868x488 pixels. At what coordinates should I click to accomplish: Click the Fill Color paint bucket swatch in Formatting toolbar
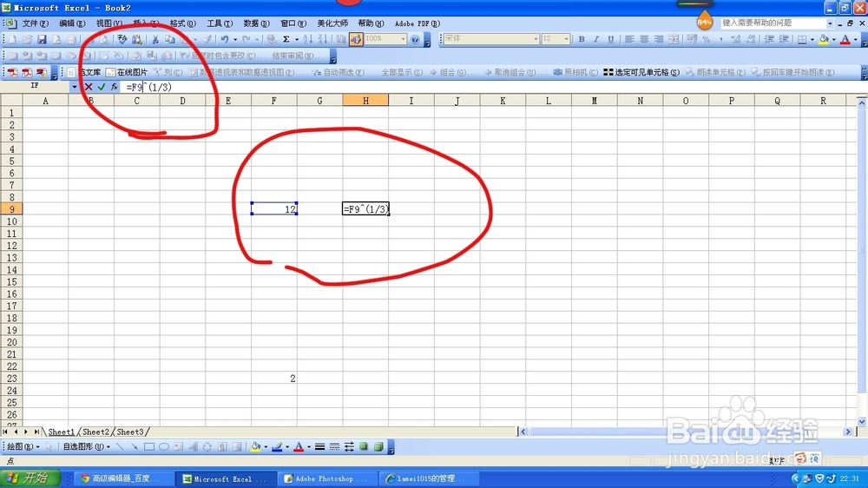(824, 39)
